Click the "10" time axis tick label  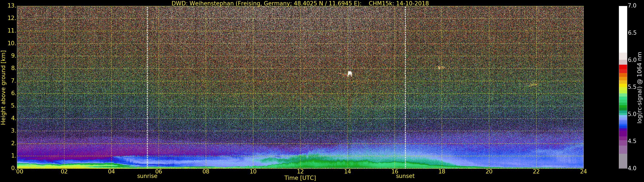point(253,172)
